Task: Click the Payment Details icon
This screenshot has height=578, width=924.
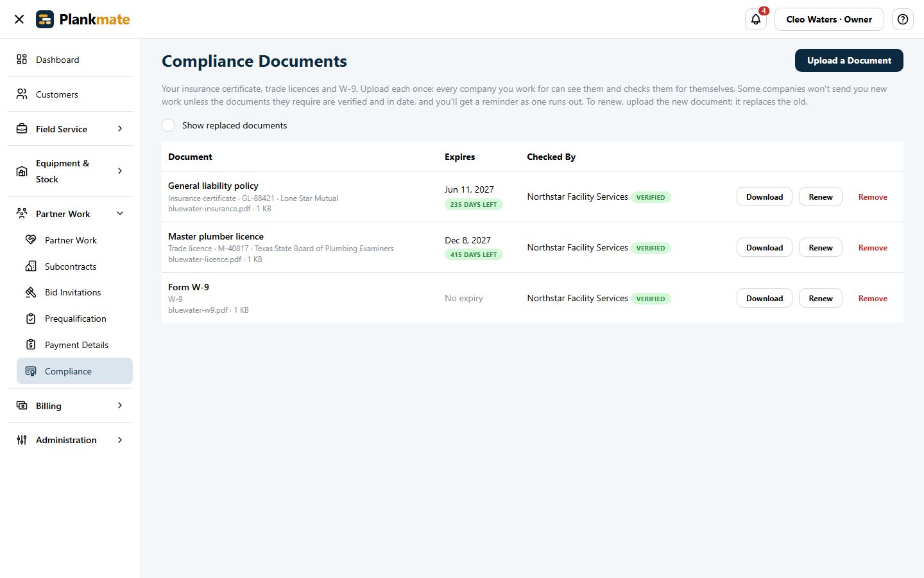Action: pos(31,345)
